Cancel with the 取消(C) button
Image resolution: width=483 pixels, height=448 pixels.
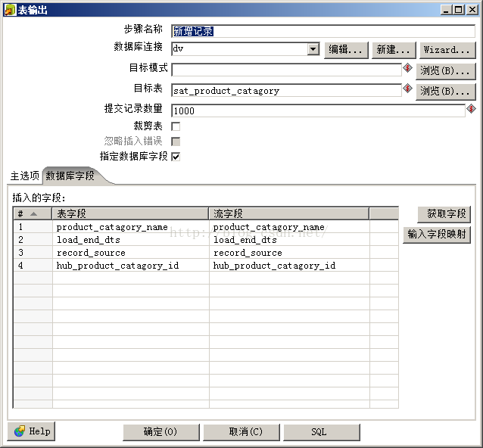click(x=241, y=432)
